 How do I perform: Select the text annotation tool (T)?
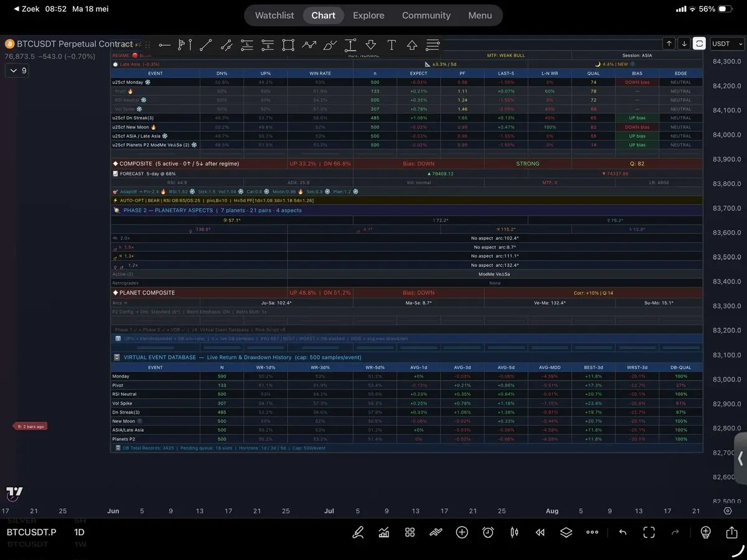pos(392,45)
